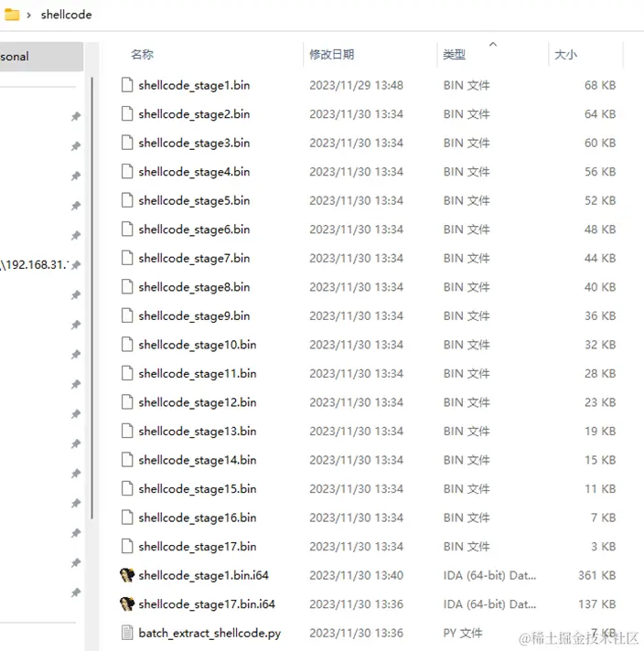Select file name shellcode_stage1.bin
The image size is (644, 651).
point(194,86)
